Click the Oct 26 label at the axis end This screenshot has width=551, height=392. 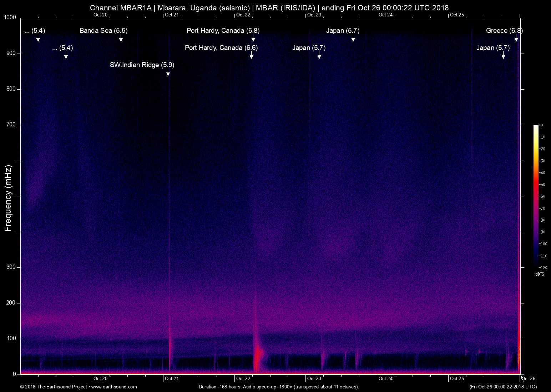[529, 378]
